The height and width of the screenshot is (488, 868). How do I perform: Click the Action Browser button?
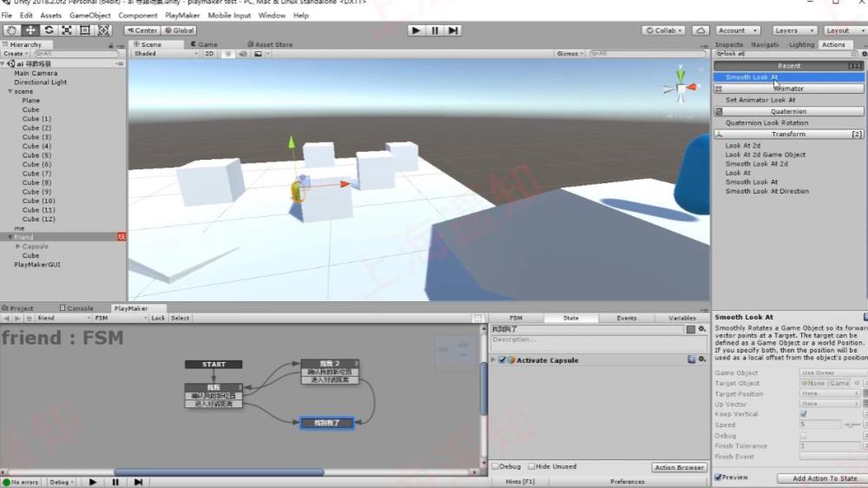tap(680, 467)
